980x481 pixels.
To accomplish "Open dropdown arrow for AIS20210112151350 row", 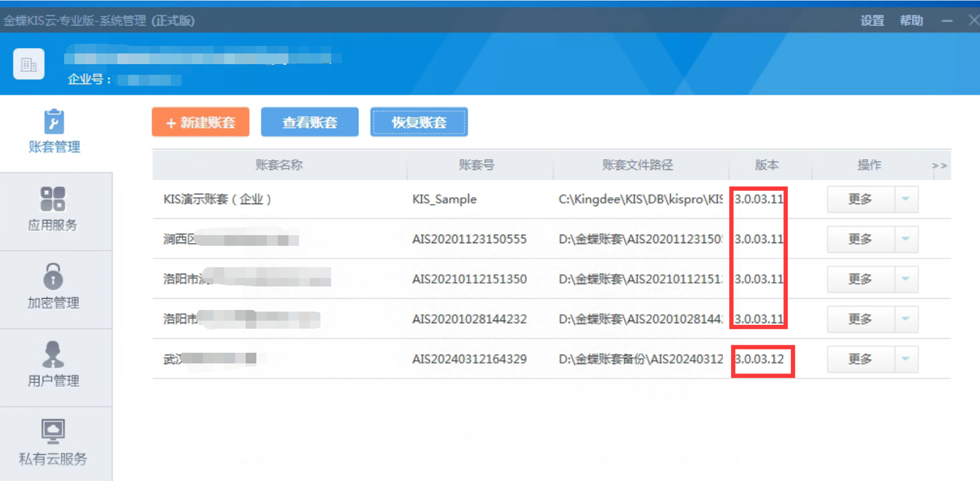I will [x=906, y=279].
